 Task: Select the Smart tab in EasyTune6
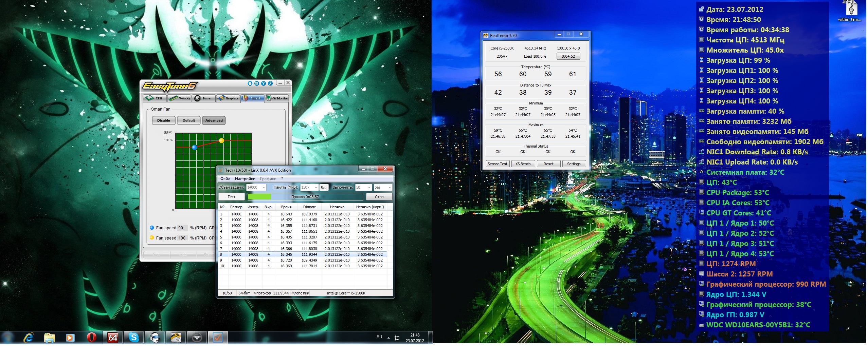click(252, 98)
